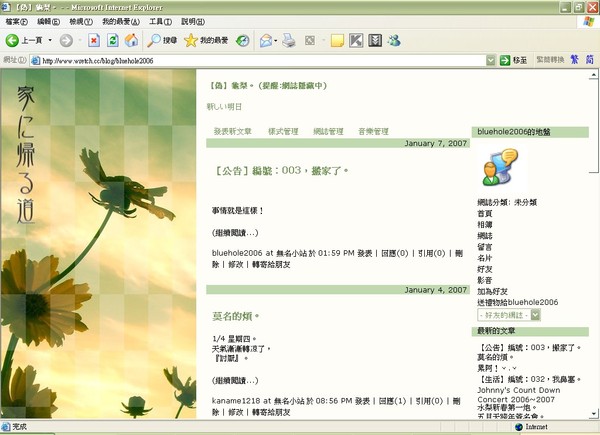Click the bluehole2006 avatar image
The height and width of the screenshot is (435, 600).
click(501, 167)
